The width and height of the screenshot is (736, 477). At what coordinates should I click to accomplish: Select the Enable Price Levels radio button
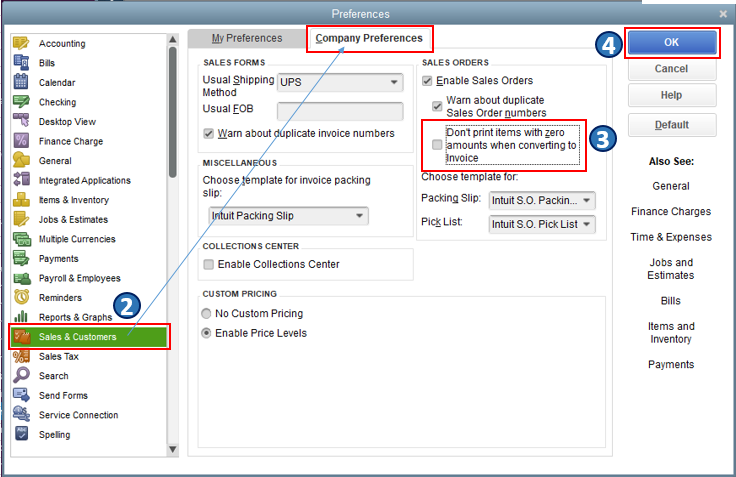(x=206, y=333)
